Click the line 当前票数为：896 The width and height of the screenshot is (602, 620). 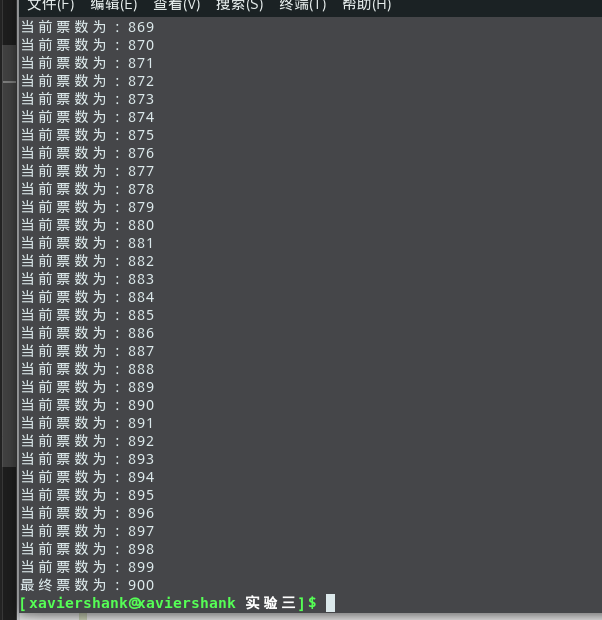pos(87,513)
